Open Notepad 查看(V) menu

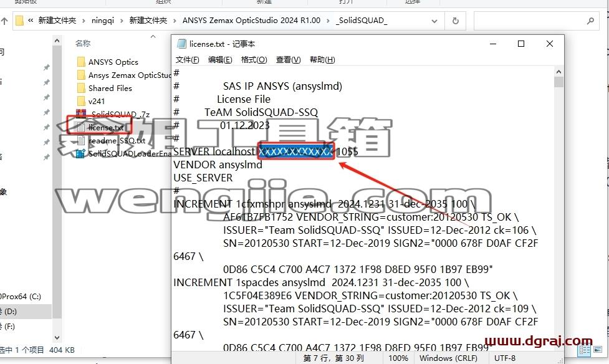pyautogui.click(x=288, y=60)
